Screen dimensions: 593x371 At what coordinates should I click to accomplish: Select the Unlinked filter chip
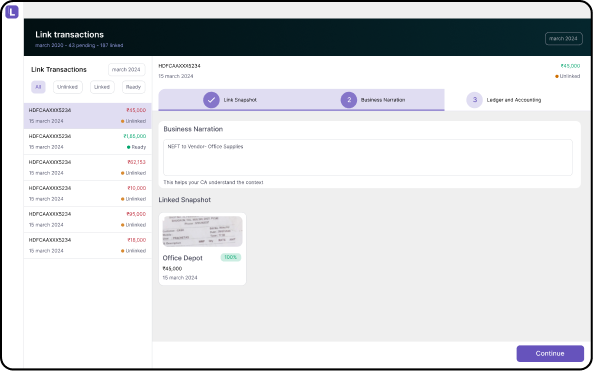point(68,87)
